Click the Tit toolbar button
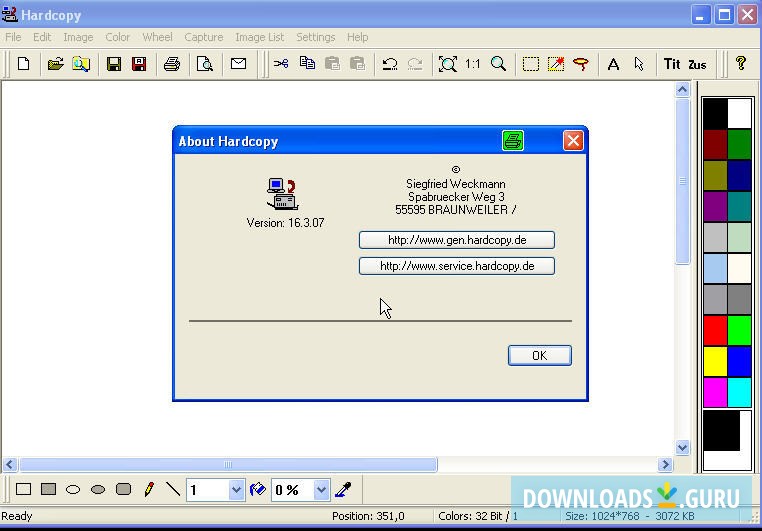This screenshot has height=531, width=762. [x=672, y=64]
